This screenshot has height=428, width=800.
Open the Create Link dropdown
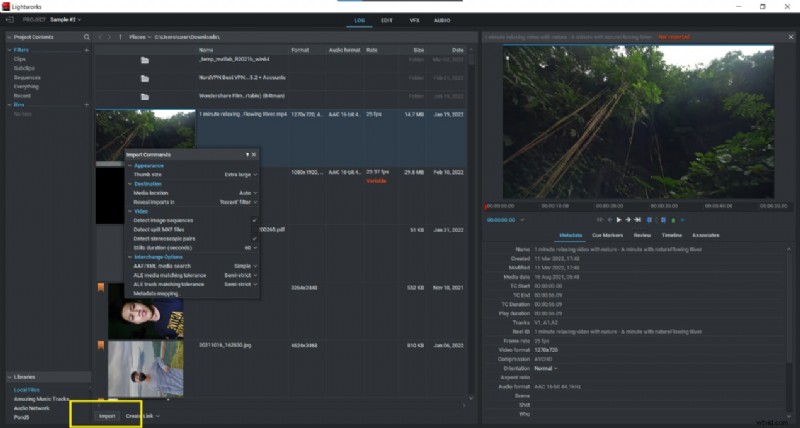click(x=142, y=416)
